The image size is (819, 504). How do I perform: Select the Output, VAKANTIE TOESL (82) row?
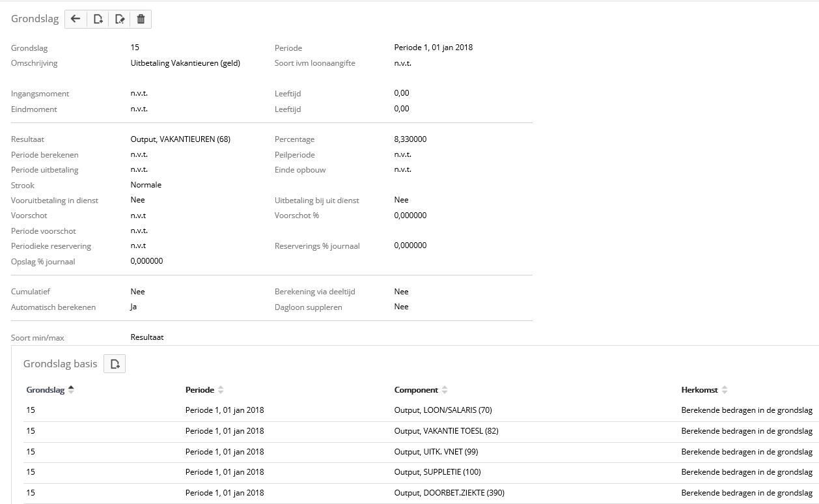446,431
